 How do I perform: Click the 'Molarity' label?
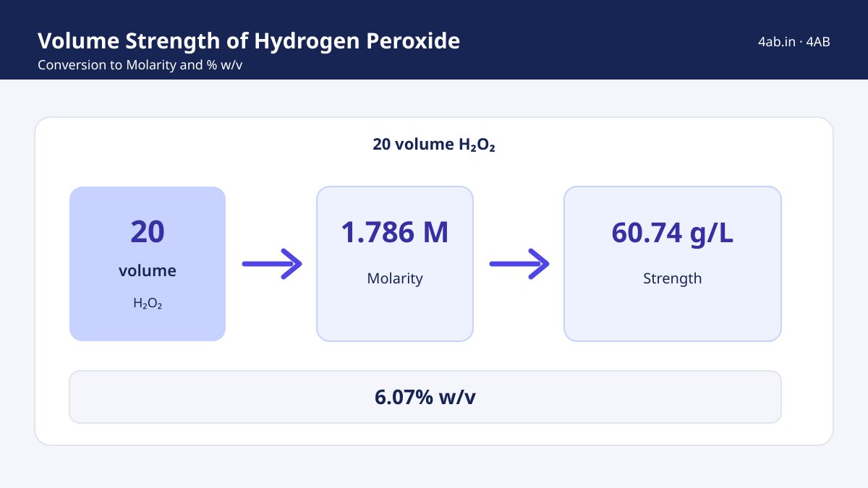tap(395, 278)
